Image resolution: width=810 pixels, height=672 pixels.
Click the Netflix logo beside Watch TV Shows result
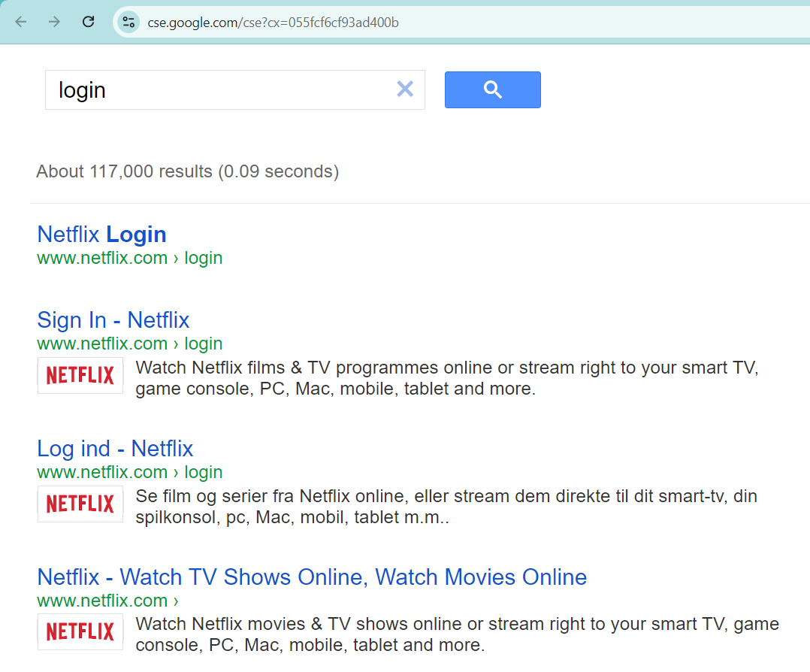80,631
